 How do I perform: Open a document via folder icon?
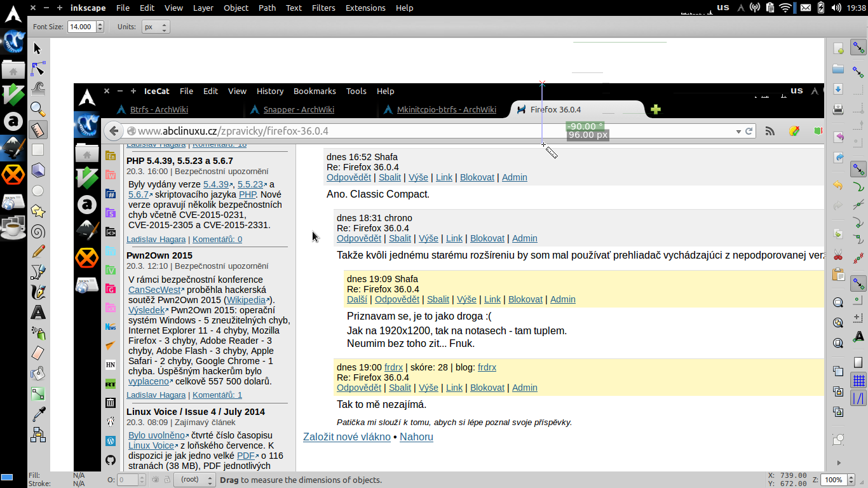(838, 69)
